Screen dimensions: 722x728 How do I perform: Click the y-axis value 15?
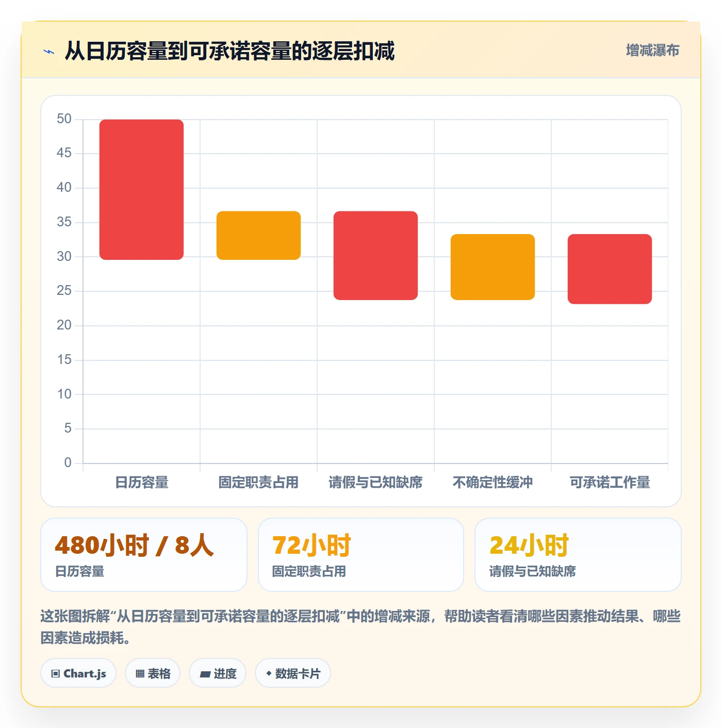click(x=64, y=360)
